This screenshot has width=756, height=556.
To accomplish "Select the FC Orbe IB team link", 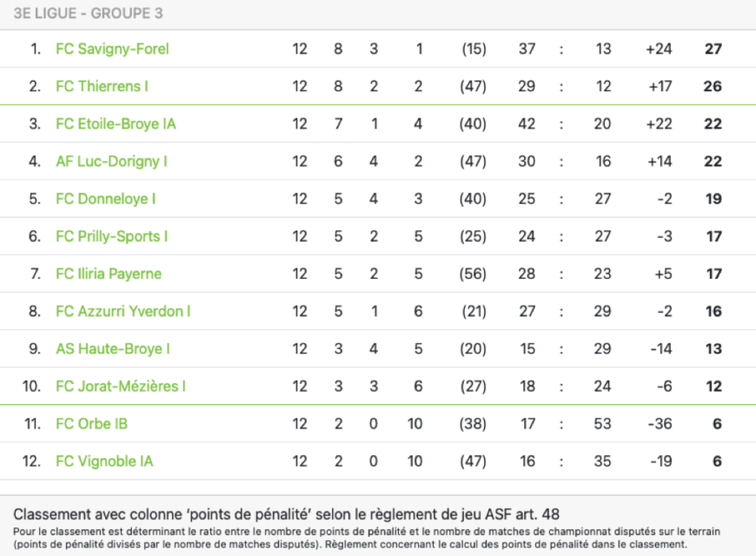I will coord(91,424).
